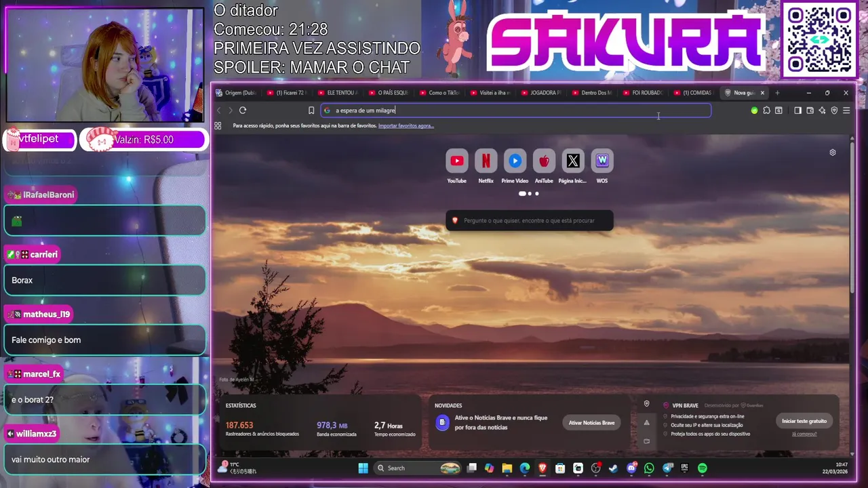Switch to the '(1) Ficarei 72' YouTube tab
This screenshot has width=868, height=488.
click(x=288, y=93)
